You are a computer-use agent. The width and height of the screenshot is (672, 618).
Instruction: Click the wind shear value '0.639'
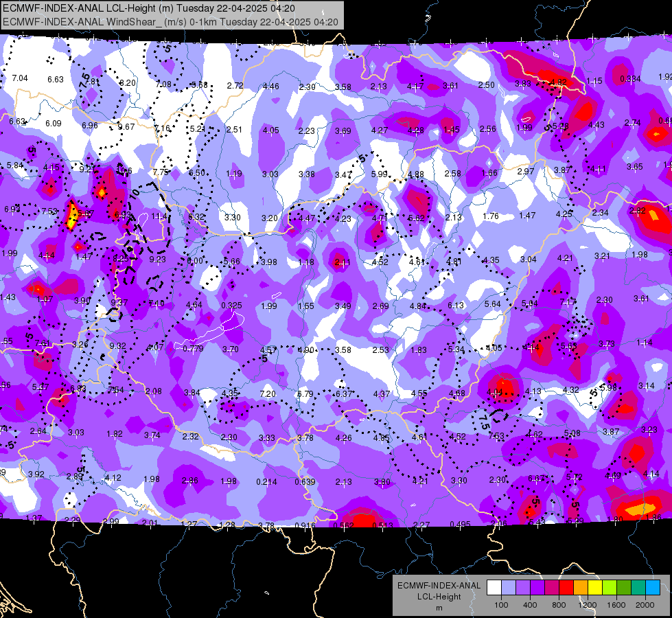pos(305,482)
